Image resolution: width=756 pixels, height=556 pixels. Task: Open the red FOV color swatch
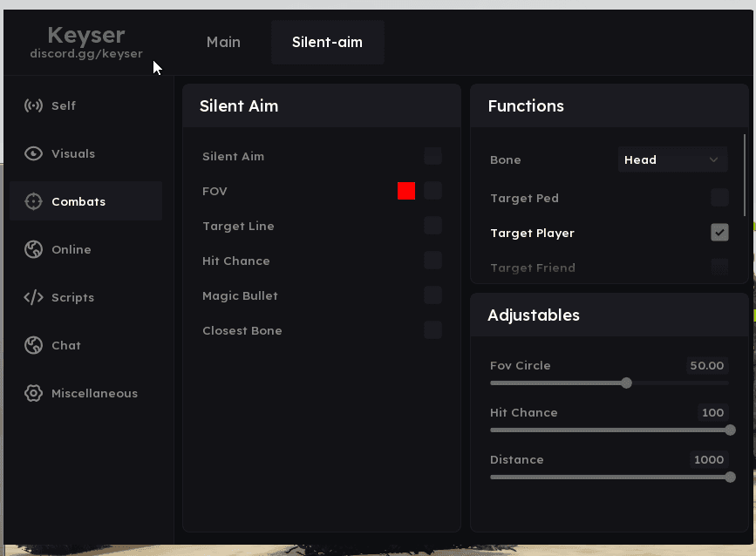click(x=406, y=191)
